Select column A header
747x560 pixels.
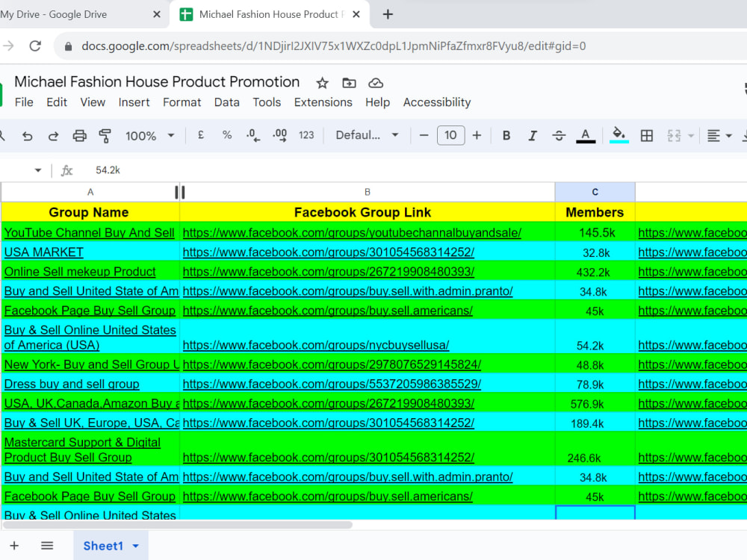[90, 192]
